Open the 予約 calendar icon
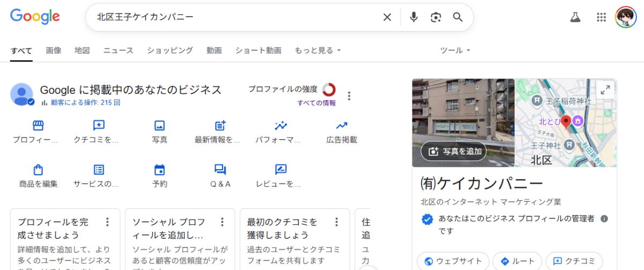644x270 pixels. click(x=159, y=170)
